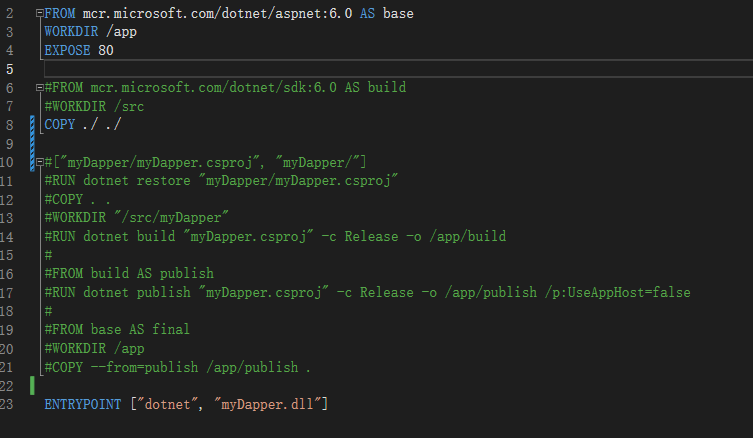The height and width of the screenshot is (438, 753).
Task: Collapse the FROM aspnet:6.0 code block
Action: pyautogui.click(x=39, y=15)
